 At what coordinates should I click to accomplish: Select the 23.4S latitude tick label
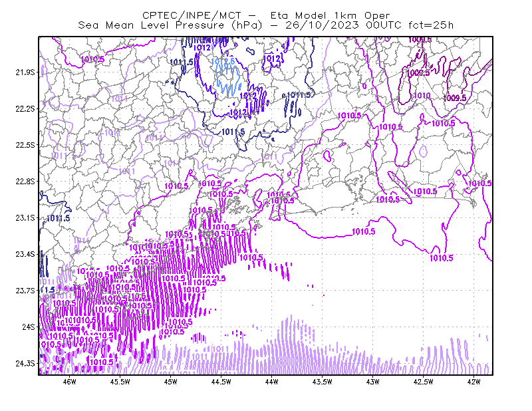pos(25,254)
